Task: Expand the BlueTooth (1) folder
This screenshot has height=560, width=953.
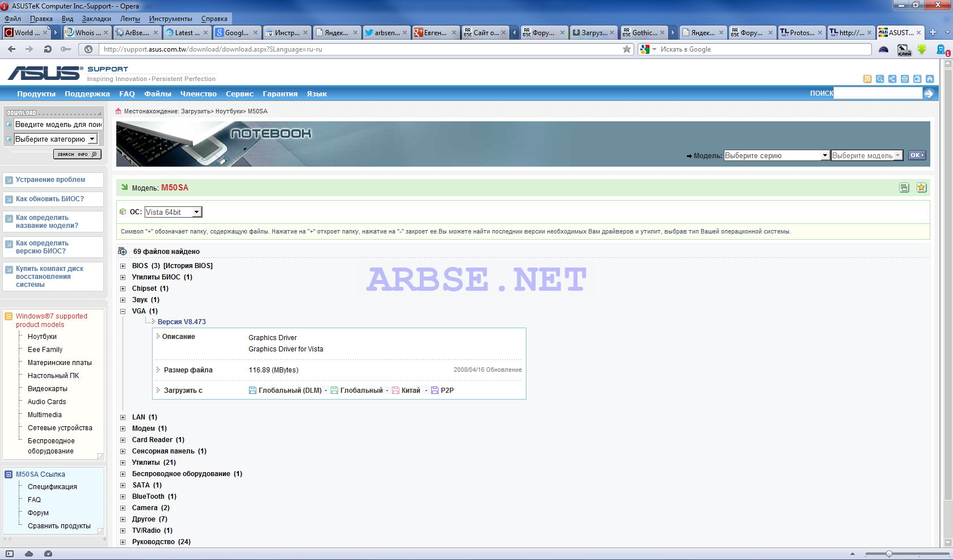Action: (x=123, y=497)
